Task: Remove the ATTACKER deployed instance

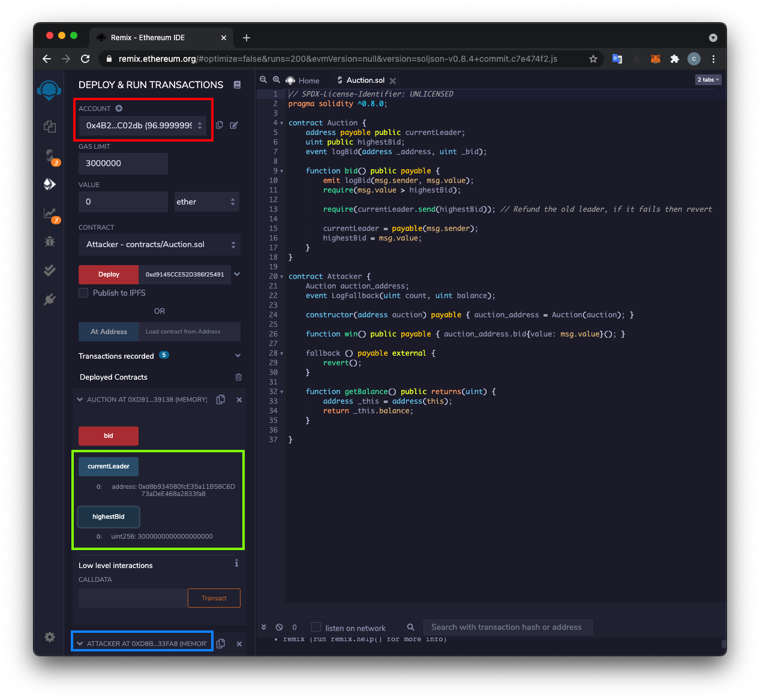Action: pyautogui.click(x=239, y=644)
